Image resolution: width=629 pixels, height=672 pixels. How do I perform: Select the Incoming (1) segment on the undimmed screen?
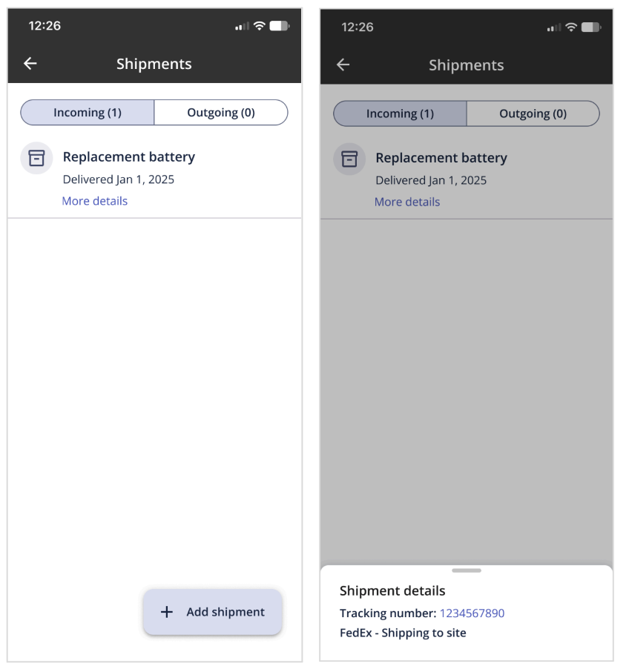88,113
